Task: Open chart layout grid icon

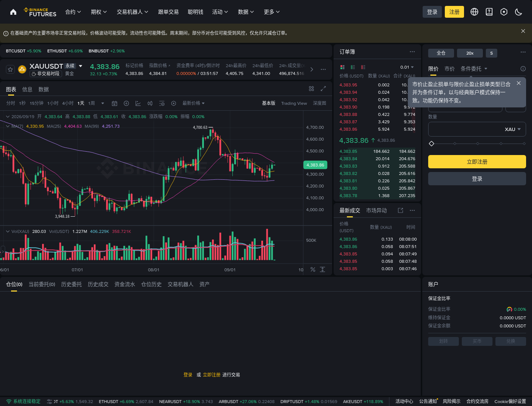Action: (x=311, y=89)
